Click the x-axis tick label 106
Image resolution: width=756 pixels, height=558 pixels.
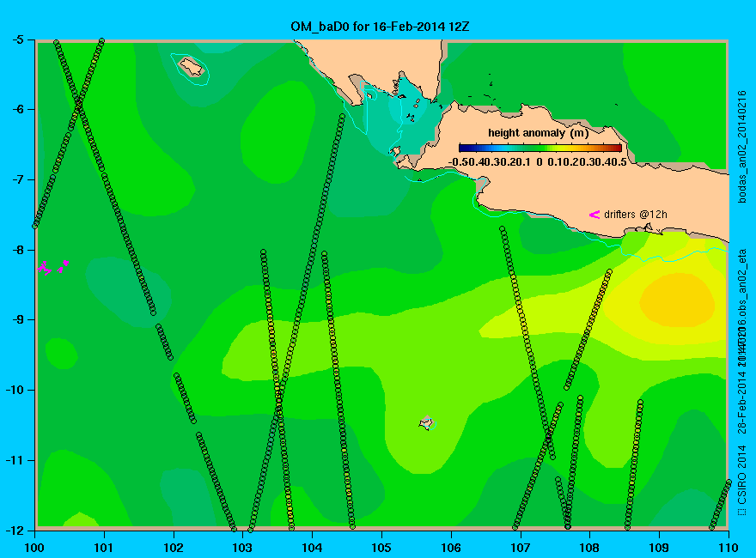[x=451, y=548]
